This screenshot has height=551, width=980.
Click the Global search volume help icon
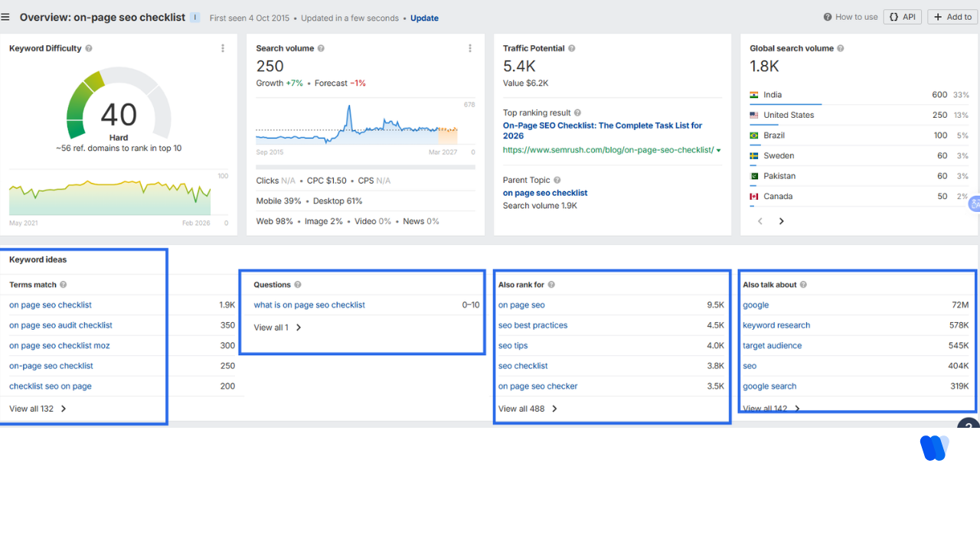pos(841,48)
